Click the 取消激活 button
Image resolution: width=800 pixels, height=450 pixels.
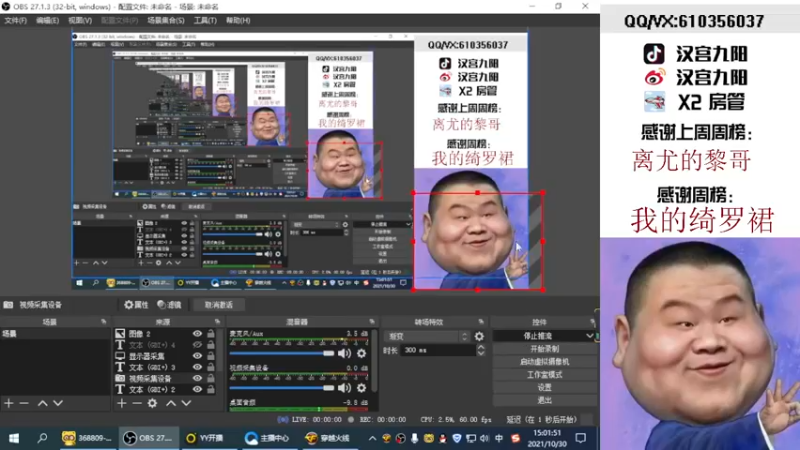point(218,305)
